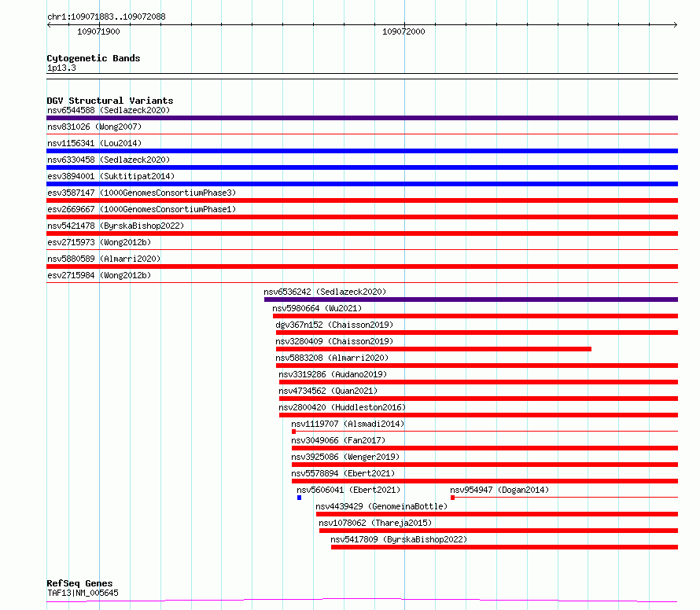Select the red nsv4439429 variant bar
The image size is (700, 610).
point(497,514)
